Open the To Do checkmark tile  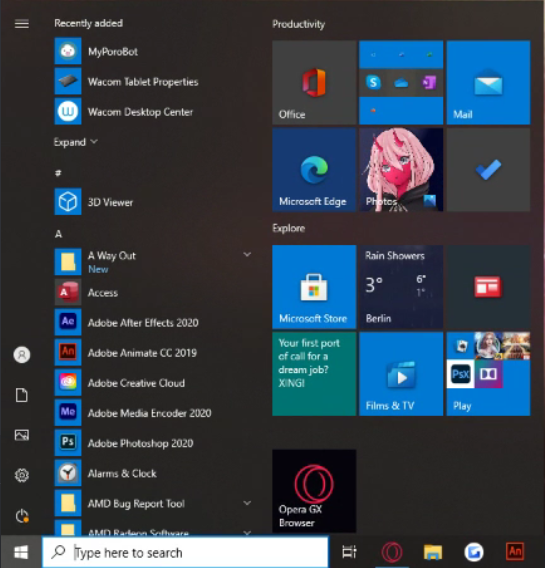point(488,170)
